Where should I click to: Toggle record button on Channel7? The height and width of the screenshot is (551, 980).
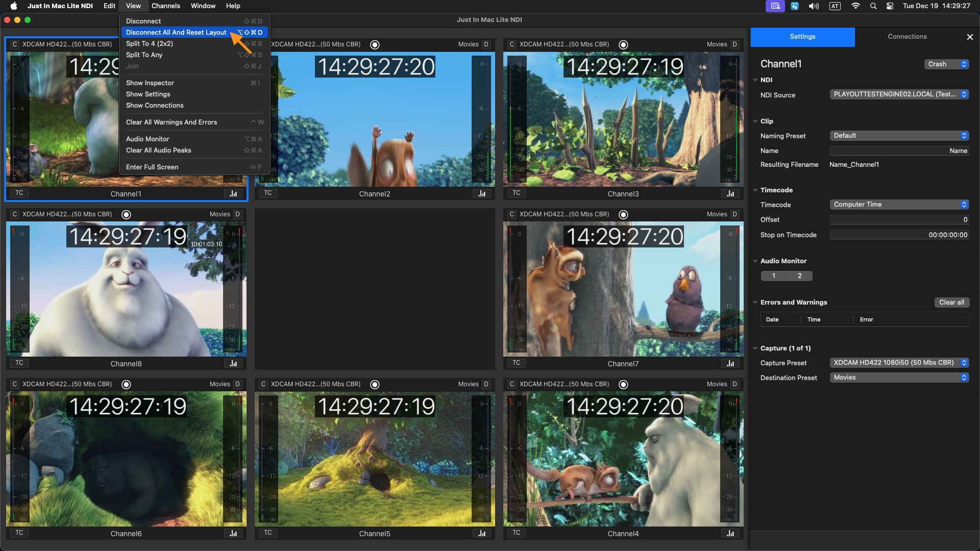tap(623, 214)
